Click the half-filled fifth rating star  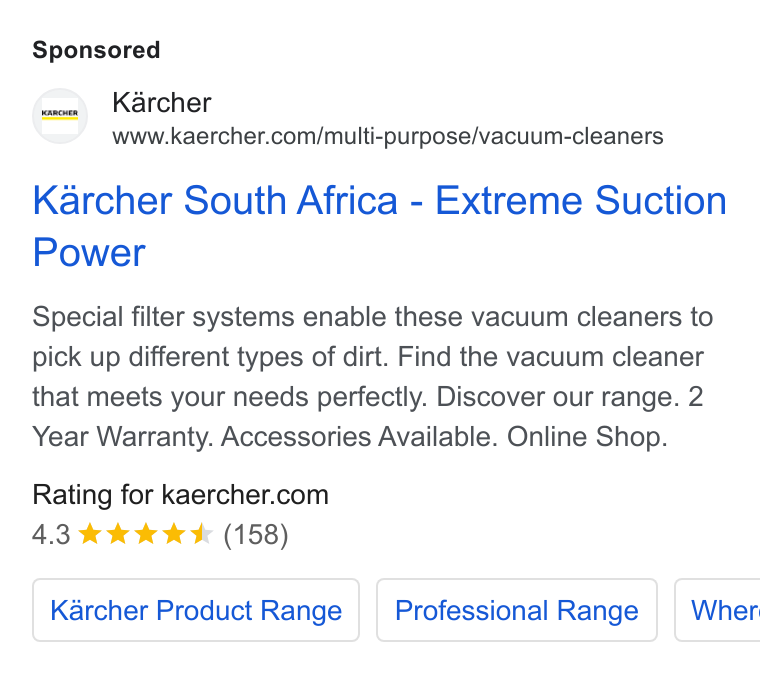(202, 534)
